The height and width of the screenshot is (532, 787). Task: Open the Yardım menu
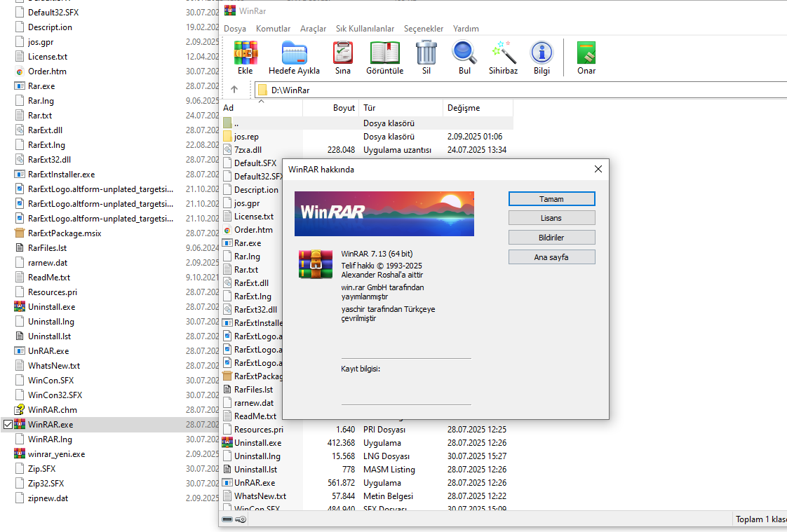pyautogui.click(x=466, y=29)
